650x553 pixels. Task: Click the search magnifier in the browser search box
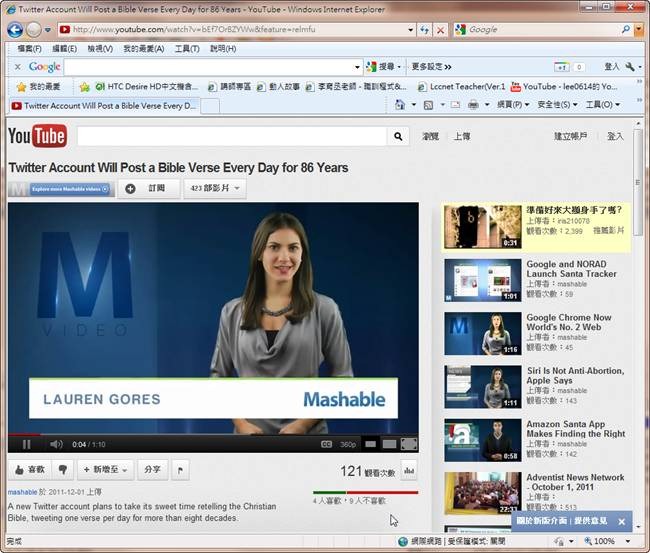point(626,29)
